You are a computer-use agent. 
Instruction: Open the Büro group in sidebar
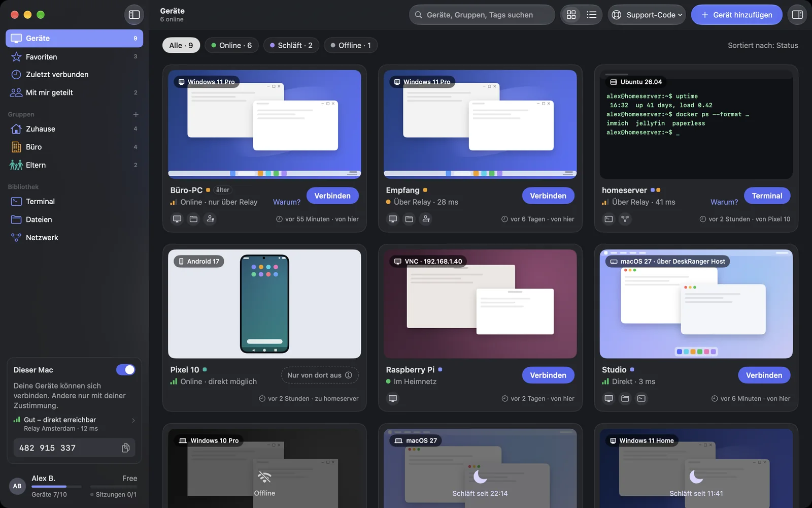pos(74,147)
